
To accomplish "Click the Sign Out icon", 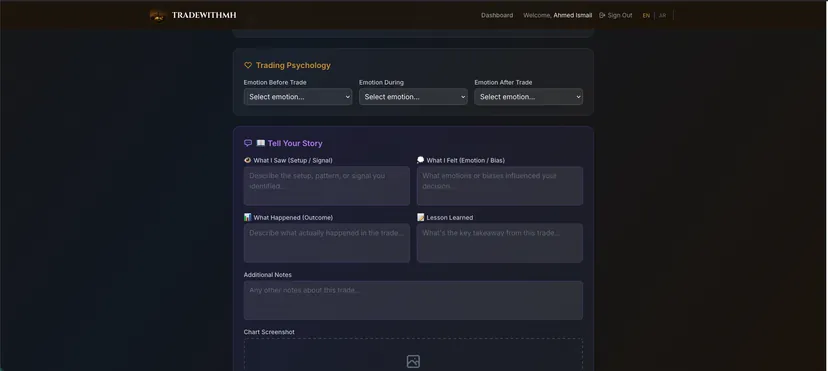I will tap(602, 15).
